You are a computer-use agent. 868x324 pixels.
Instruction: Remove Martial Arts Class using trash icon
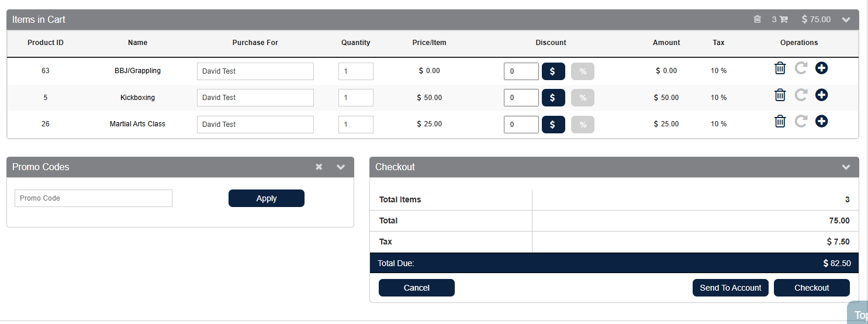pos(780,122)
